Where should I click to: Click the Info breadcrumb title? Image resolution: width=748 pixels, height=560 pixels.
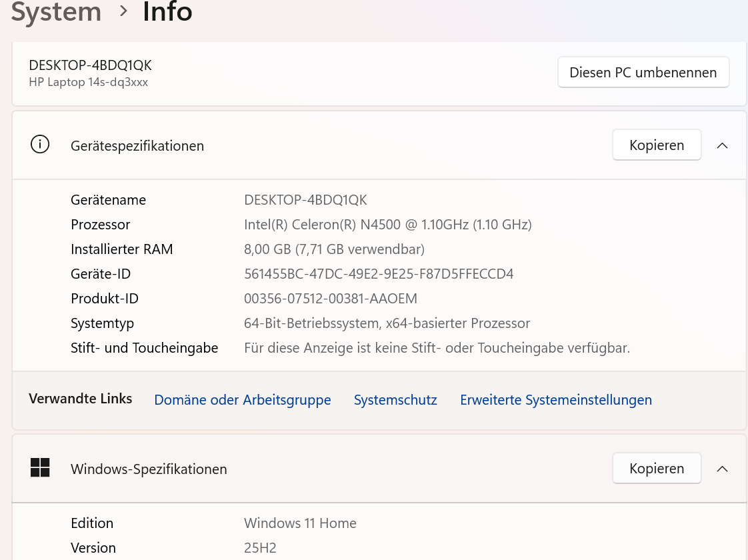click(x=167, y=11)
